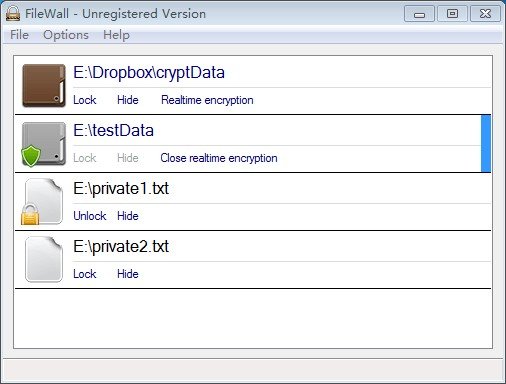The height and width of the screenshot is (384, 506).
Task: Click greyed Hide link under E:\testData
Action: coord(128,158)
